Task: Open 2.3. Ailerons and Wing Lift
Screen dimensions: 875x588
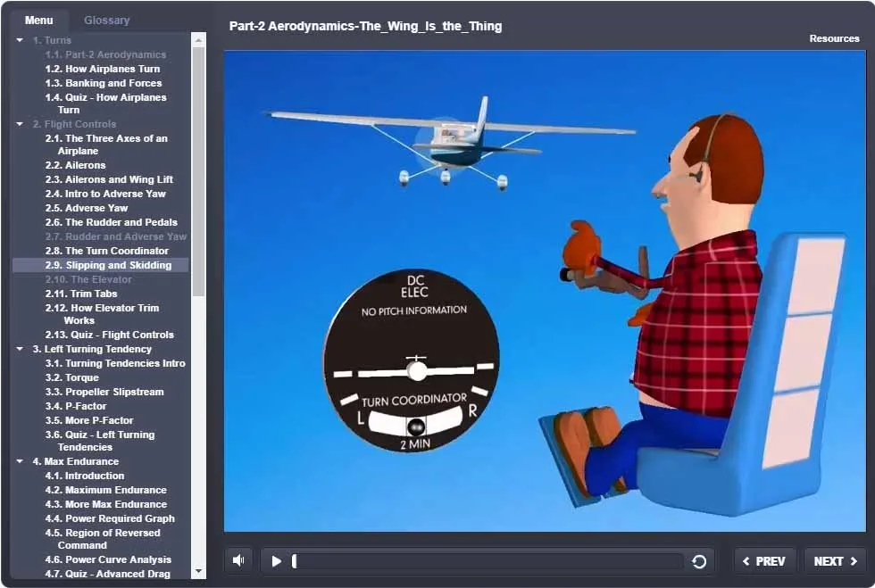Action: pyautogui.click(x=109, y=179)
